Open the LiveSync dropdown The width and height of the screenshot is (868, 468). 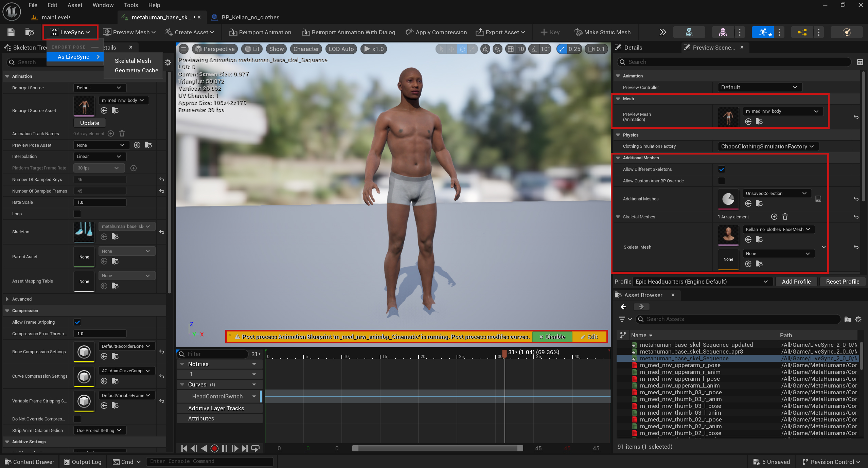tap(71, 32)
